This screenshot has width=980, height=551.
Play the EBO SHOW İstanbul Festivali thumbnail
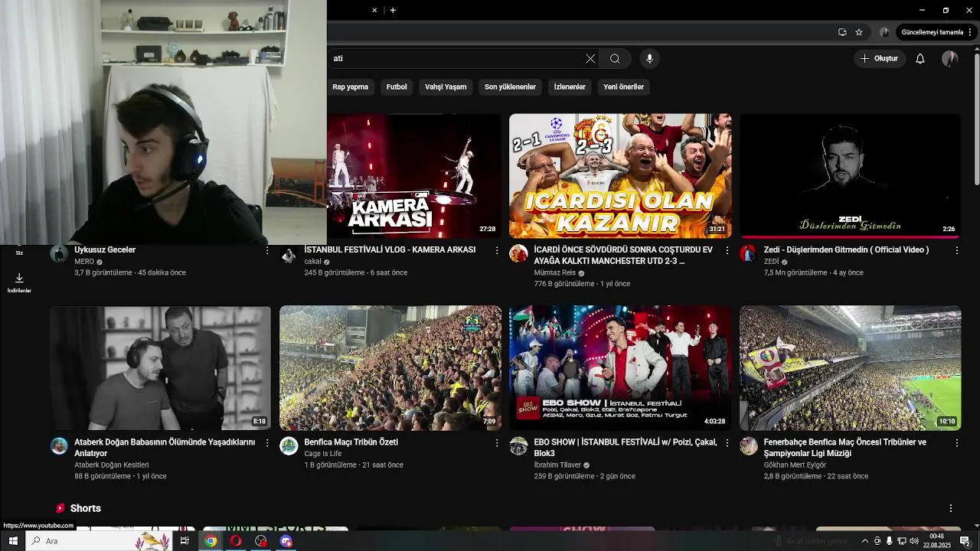pyautogui.click(x=620, y=368)
